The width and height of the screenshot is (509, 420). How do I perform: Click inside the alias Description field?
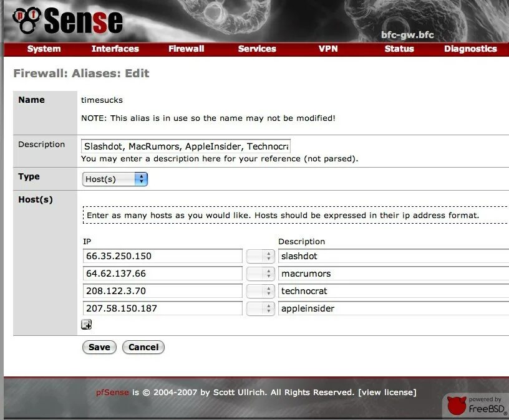186,146
